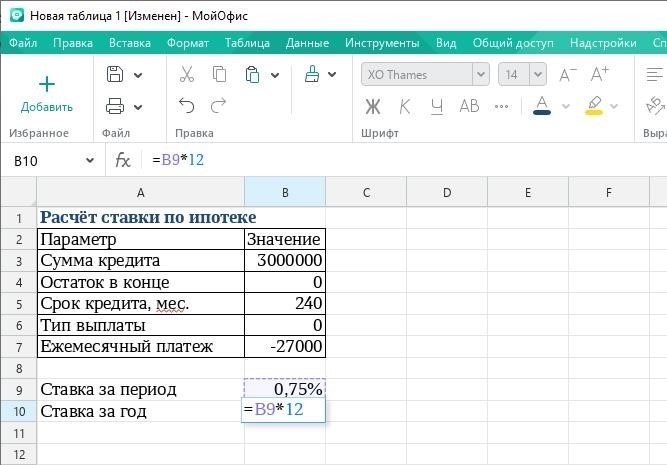Open the Формат menu
Viewport: 667px width, 465px height.
pyautogui.click(x=188, y=43)
